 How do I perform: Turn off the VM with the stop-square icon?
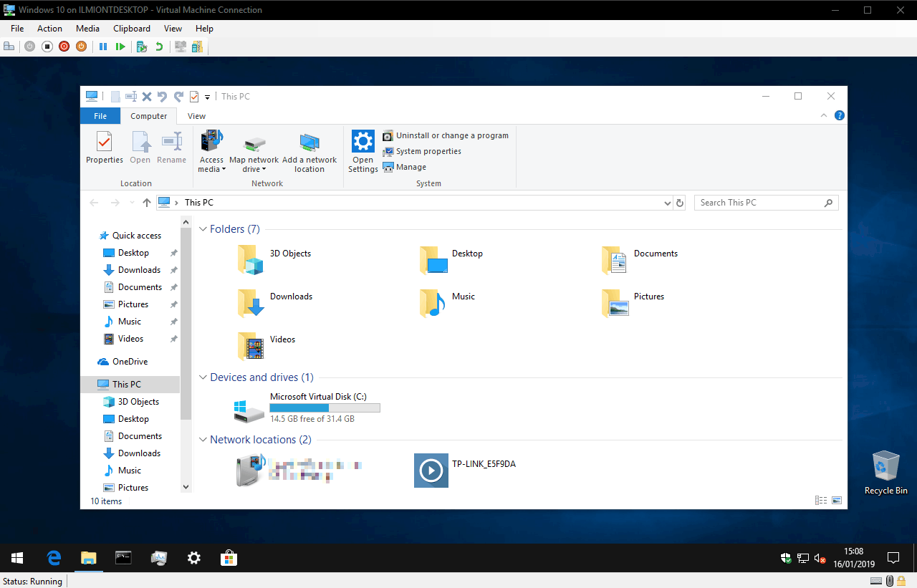[x=47, y=47]
